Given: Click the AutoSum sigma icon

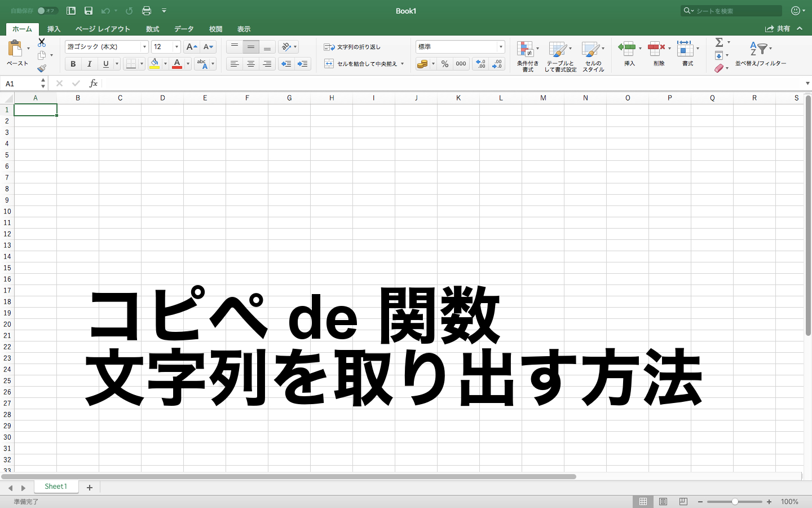Looking at the screenshot, I should (719, 42).
